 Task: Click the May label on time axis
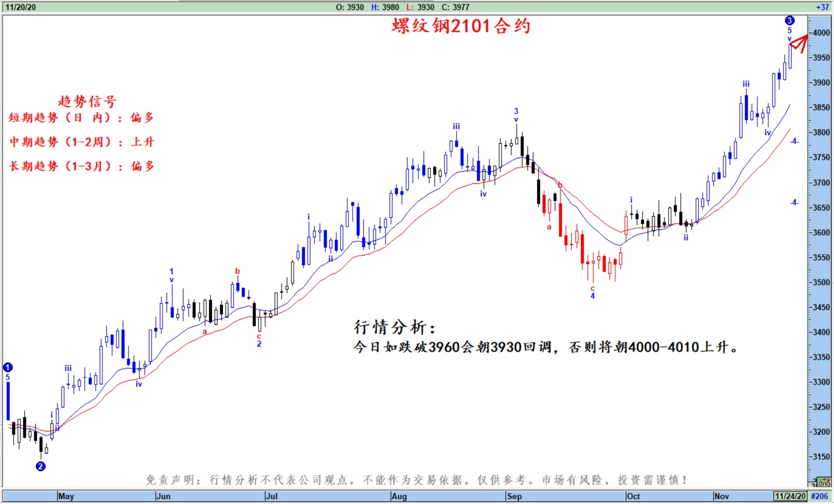click(66, 496)
